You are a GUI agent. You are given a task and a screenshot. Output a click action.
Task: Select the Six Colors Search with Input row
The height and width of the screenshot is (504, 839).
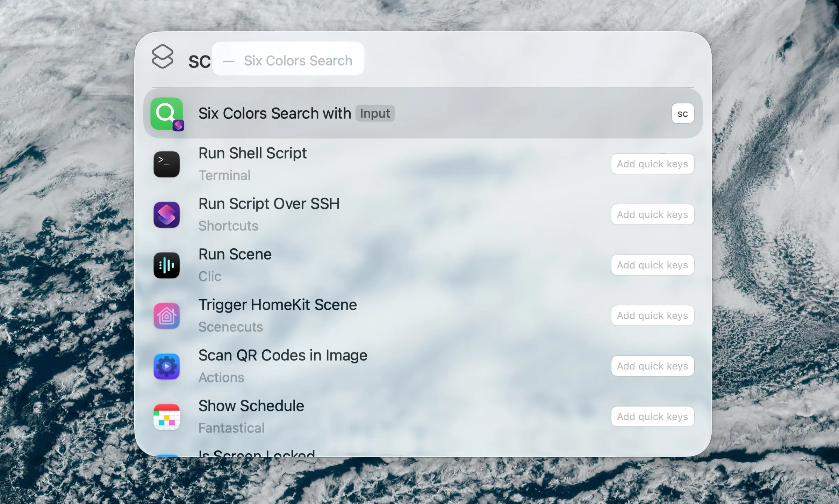385,114
